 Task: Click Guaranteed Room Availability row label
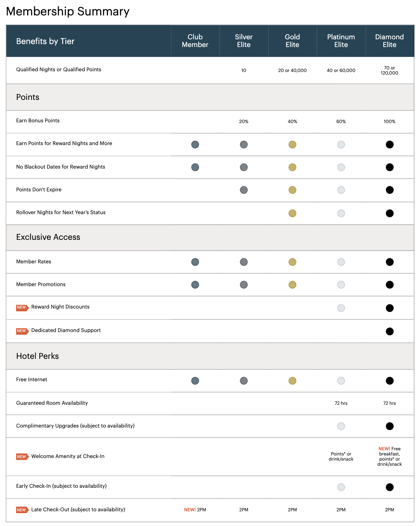[x=52, y=403]
